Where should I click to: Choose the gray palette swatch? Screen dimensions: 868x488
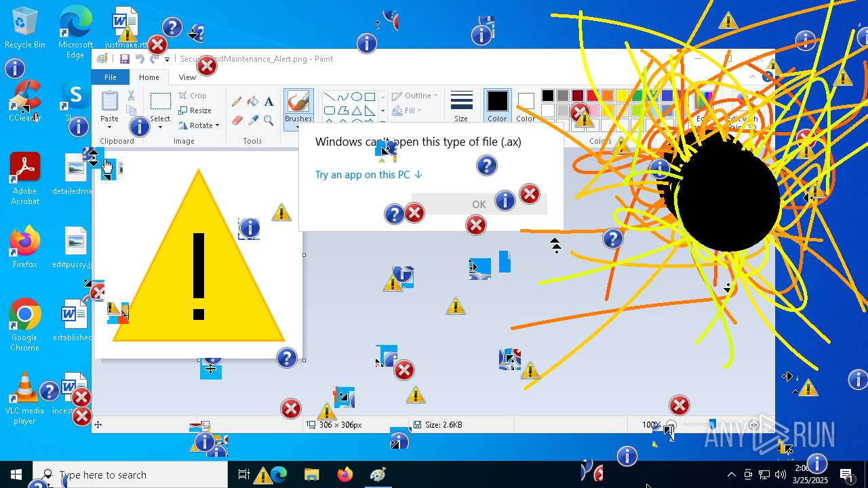pos(563,96)
